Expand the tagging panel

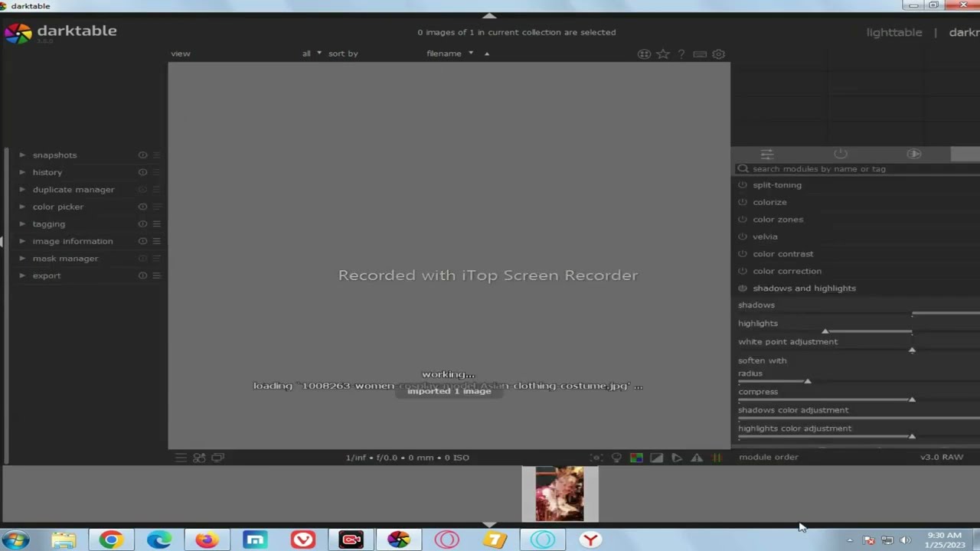[x=21, y=224]
